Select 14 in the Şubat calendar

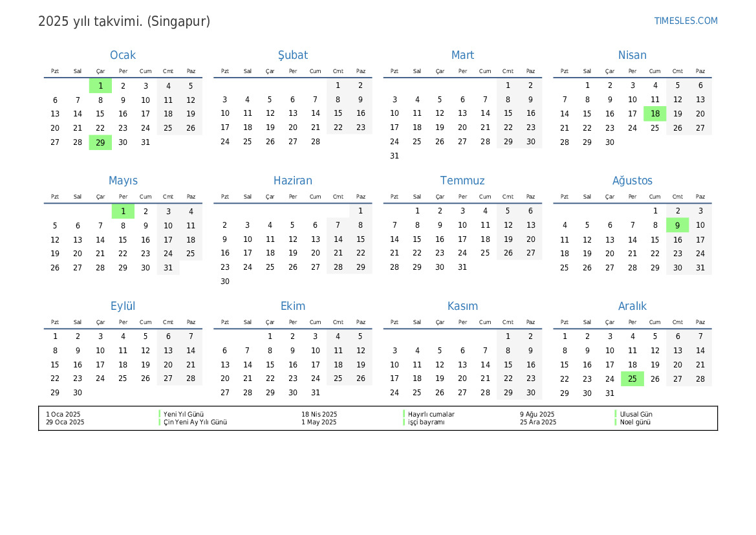(316, 113)
